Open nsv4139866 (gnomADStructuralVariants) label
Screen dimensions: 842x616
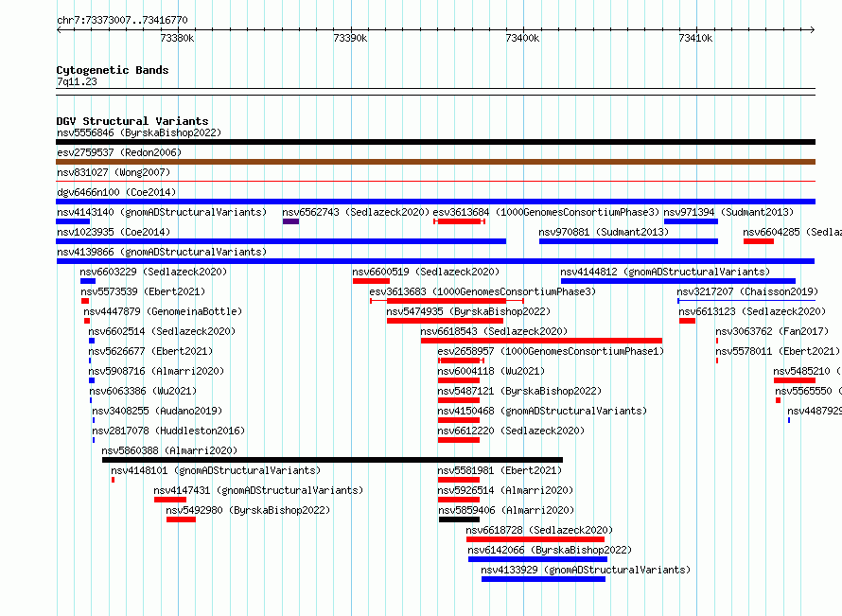(162, 252)
